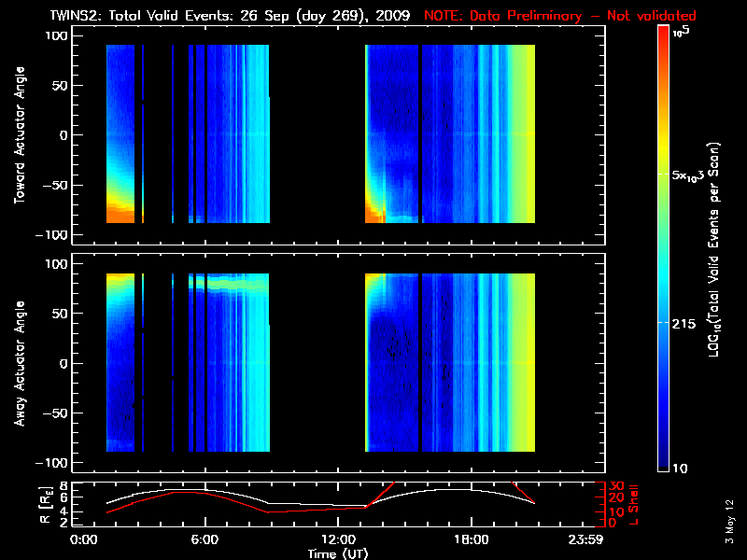Click the data gap in the Away panel
This screenshot has width=747, height=560.
[317, 364]
